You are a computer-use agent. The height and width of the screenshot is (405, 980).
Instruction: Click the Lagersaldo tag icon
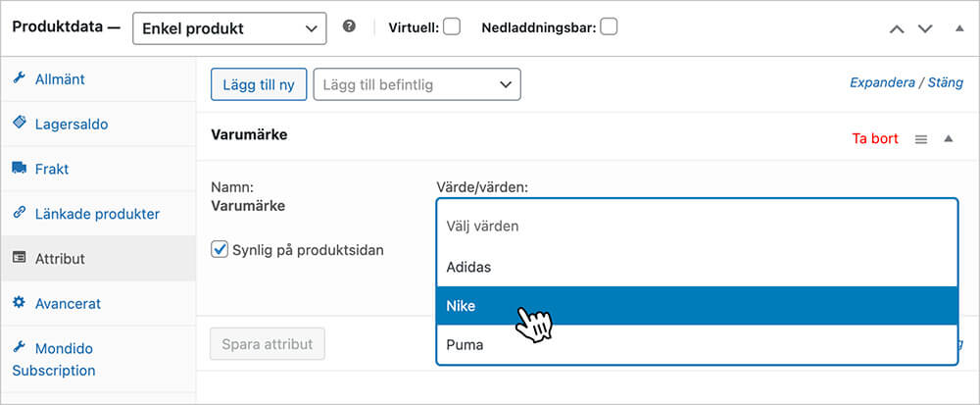19,124
